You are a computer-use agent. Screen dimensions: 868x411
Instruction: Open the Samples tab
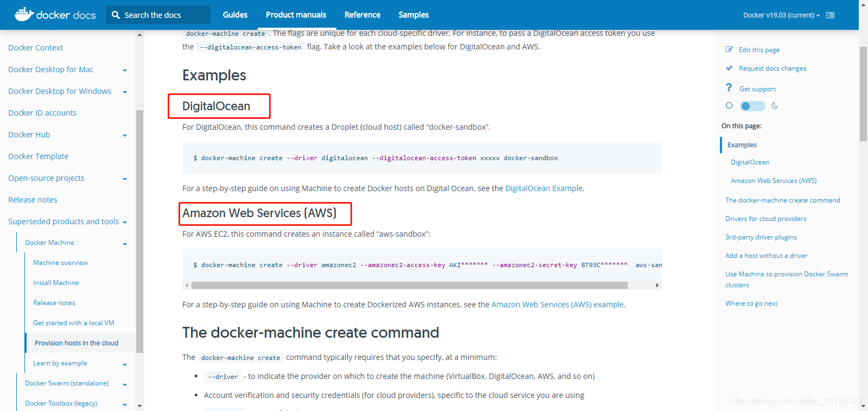[413, 15]
